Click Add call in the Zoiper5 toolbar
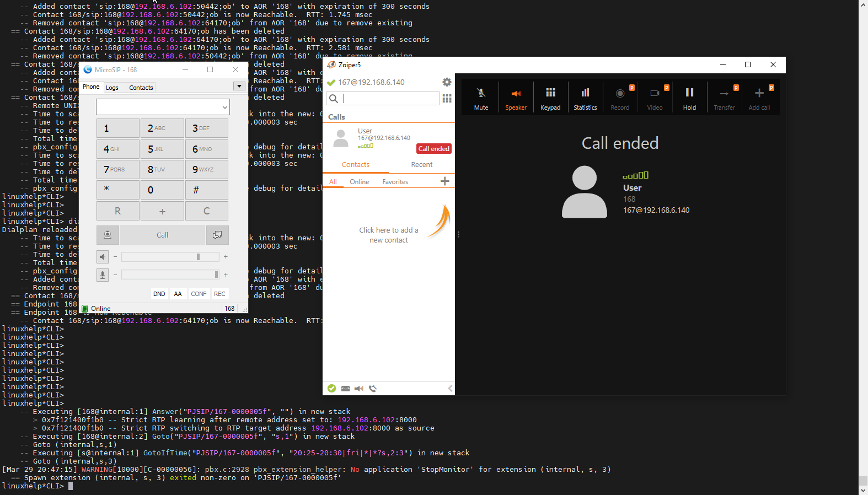 (x=759, y=98)
